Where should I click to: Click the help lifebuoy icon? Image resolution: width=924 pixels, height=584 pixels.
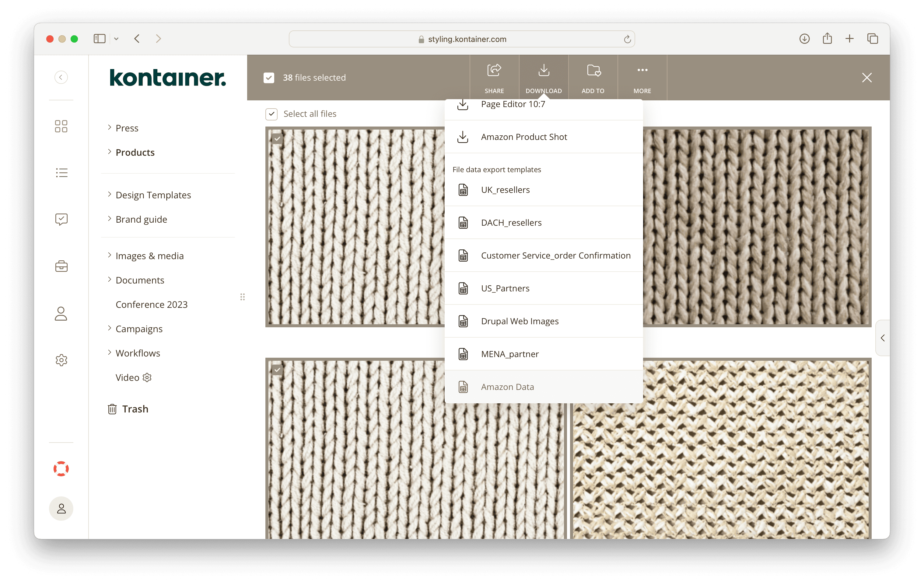61,468
